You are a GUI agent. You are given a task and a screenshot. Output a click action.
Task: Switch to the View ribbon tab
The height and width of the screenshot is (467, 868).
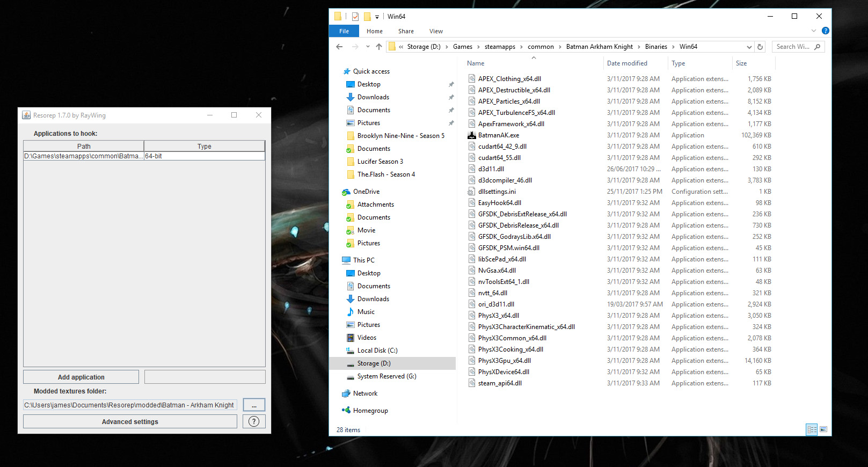[x=436, y=31]
